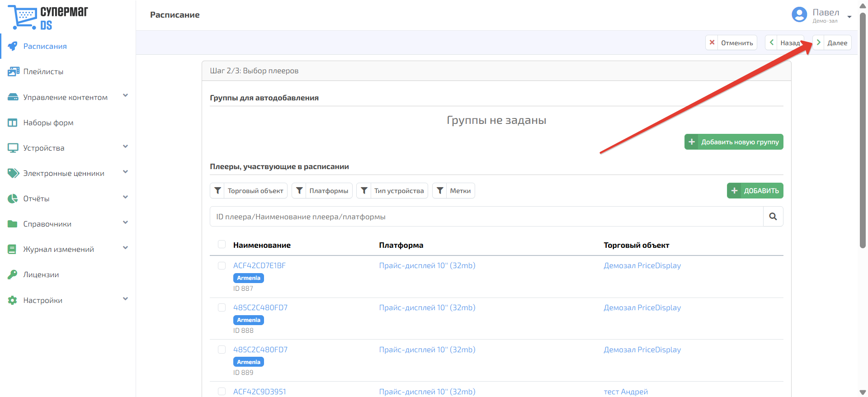
Task: Click the plus icon on Добавить новую группу
Action: tap(692, 142)
